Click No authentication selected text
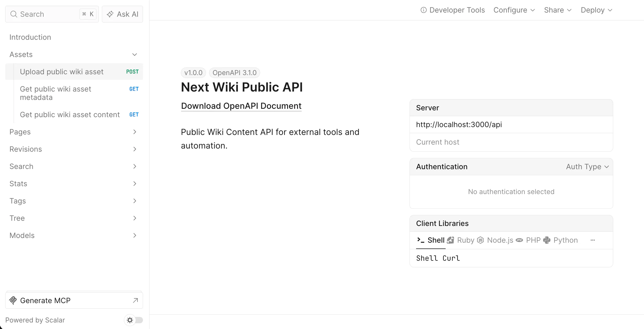The image size is (644, 329). point(511,192)
